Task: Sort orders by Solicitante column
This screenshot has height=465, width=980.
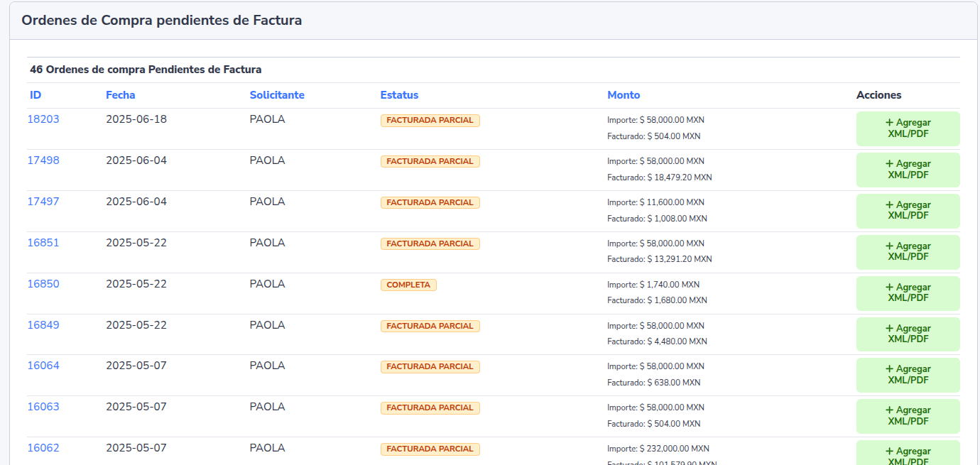Action: click(x=277, y=95)
